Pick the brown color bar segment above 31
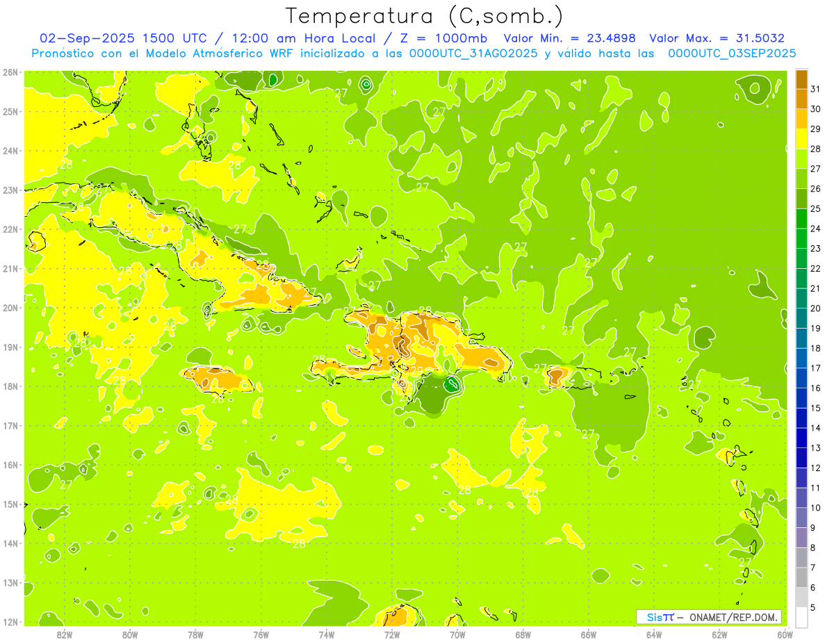The width and height of the screenshot is (834, 644). point(801,79)
